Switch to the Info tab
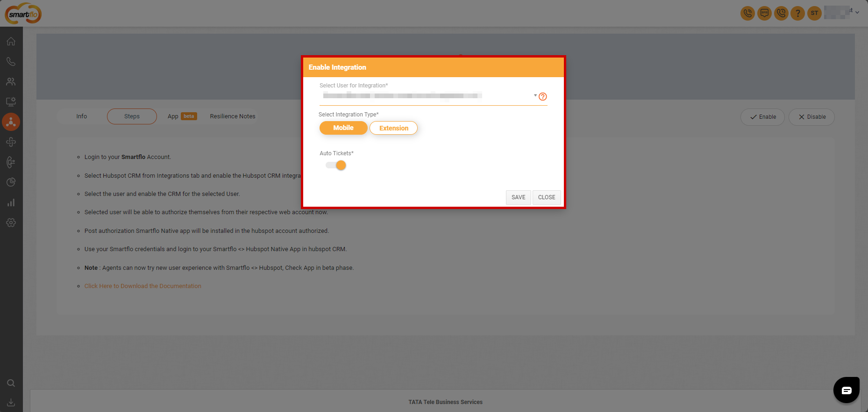This screenshot has height=412, width=868. (82, 116)
